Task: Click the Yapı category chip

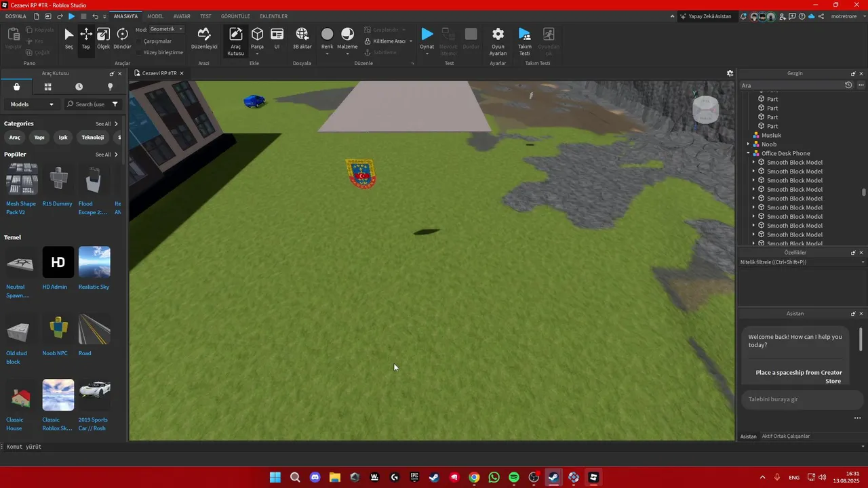Action: coord(39,138)
